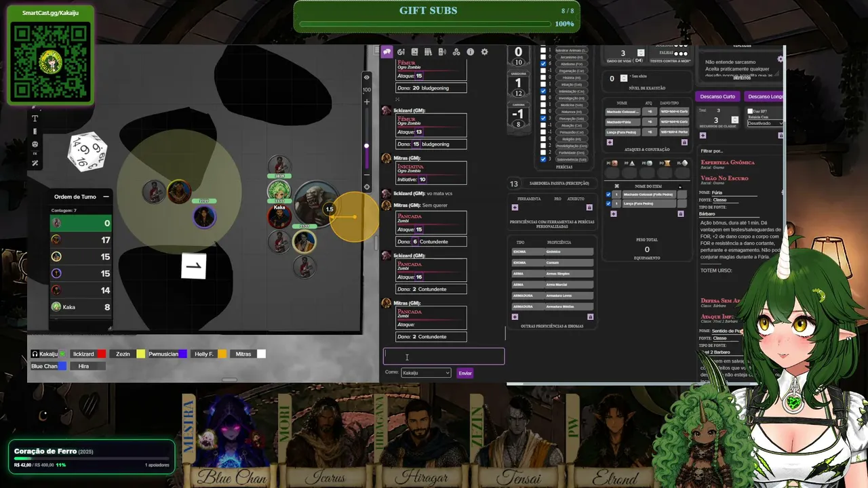Image resolution: width=868 pixels, height=488 pixels.
Task: Toggle the Sobrevivência proficiency checkbox
Action: pyautogui.click(x=543, y=159)
